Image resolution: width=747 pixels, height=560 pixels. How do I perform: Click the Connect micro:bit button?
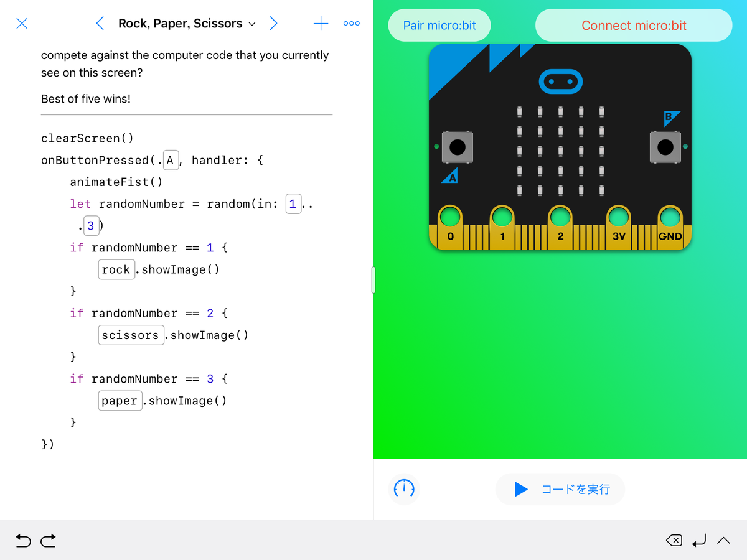pyautogui.click(x=634, y=26)
